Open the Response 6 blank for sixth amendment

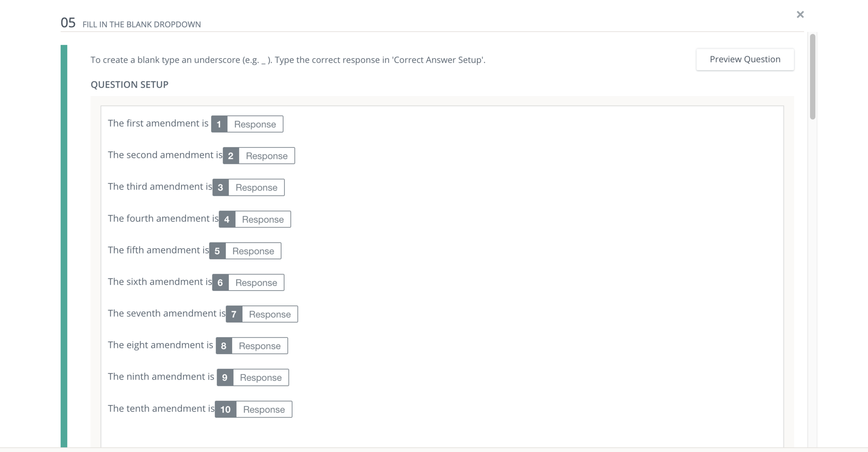coord(256,283)
